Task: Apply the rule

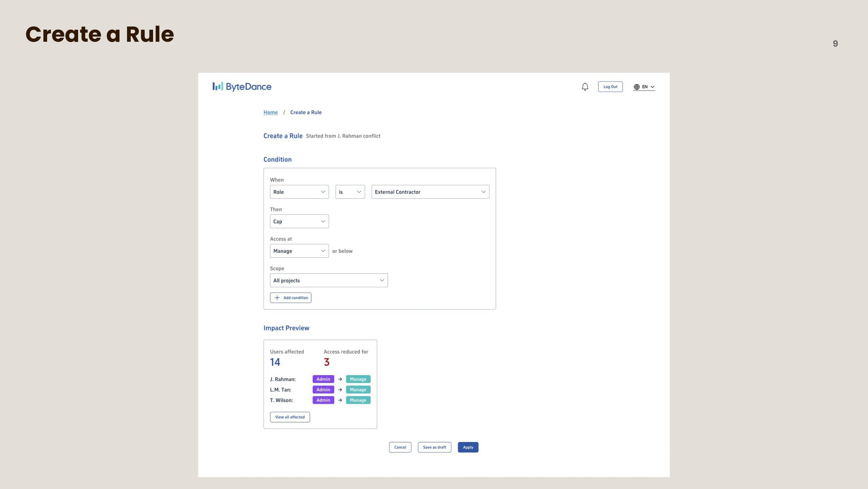Action: coord(468,447)
